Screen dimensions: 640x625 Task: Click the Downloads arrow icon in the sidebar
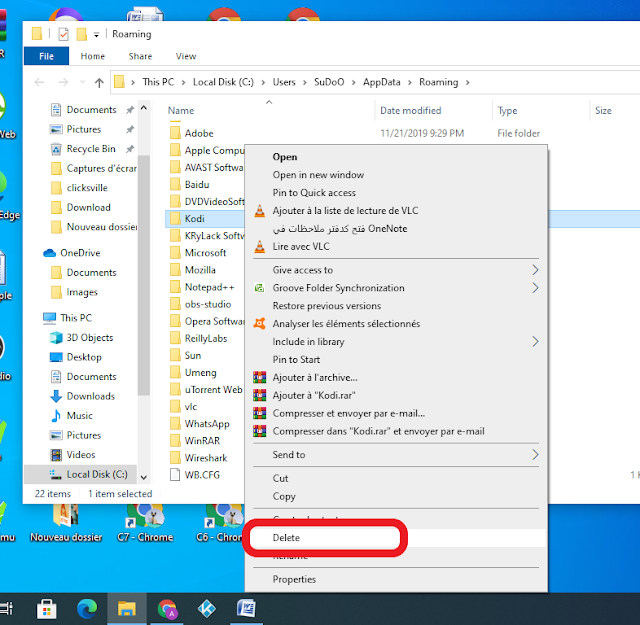[56, 396]
